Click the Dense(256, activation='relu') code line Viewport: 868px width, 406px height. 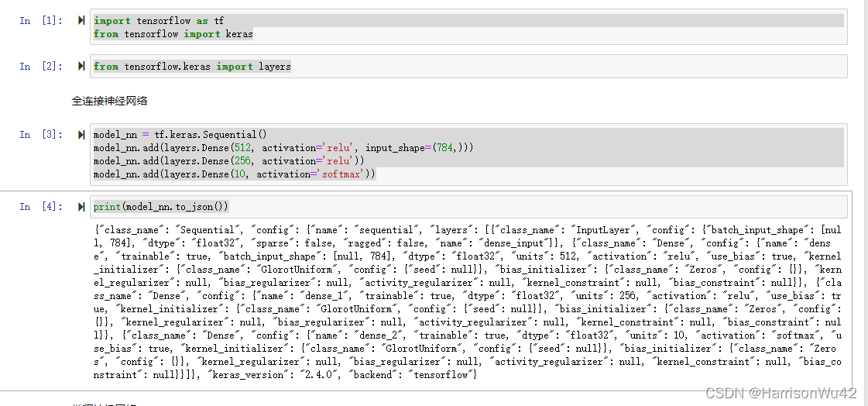(229, 161)
